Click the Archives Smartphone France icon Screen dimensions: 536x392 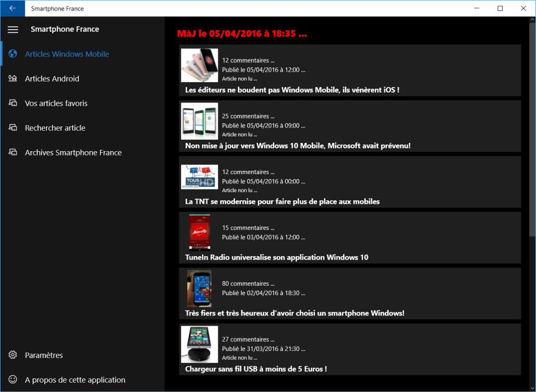13,152
